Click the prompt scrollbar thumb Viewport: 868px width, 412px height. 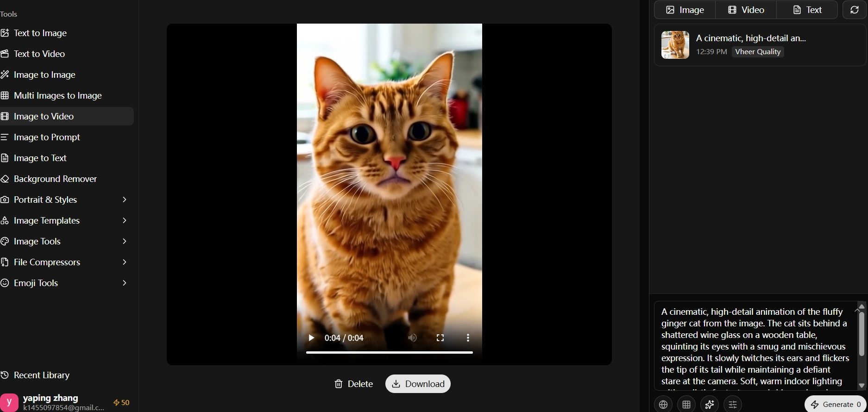862,334
